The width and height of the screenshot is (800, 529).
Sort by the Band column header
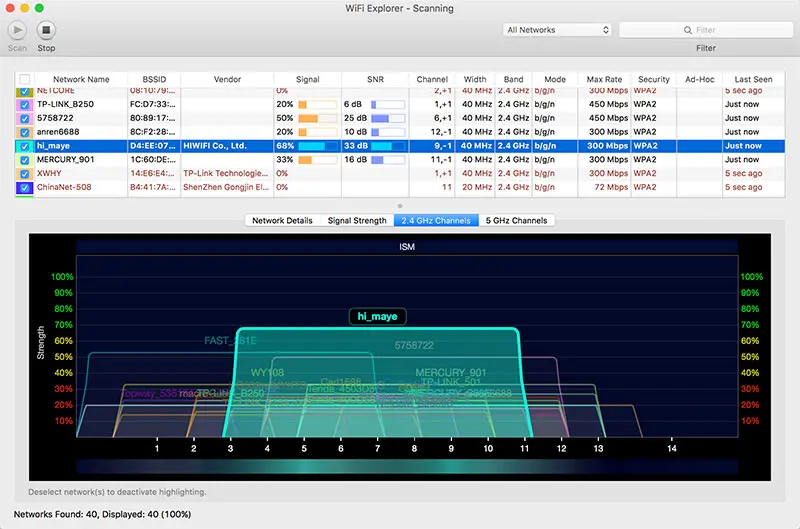tap(514, 79)
